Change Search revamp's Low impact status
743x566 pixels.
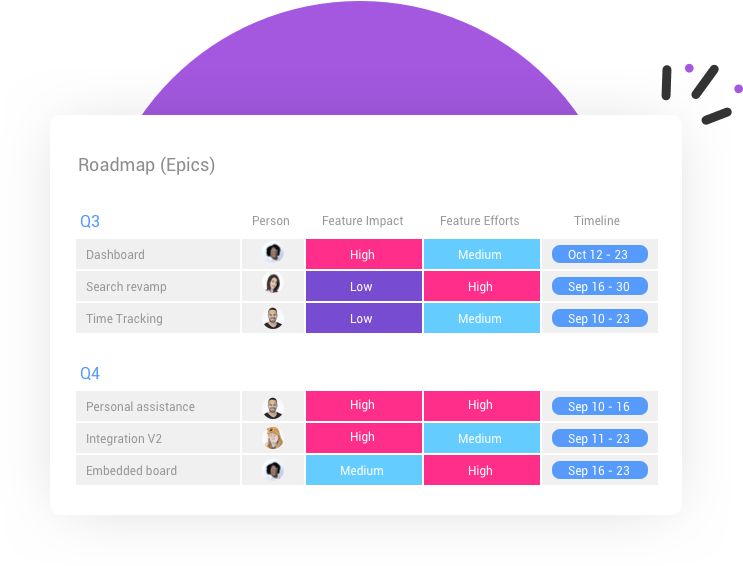tap(364, 286)
